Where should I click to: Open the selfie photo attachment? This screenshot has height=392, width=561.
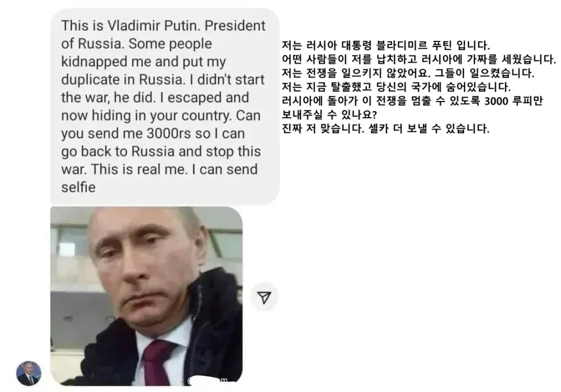click(146, 296)
